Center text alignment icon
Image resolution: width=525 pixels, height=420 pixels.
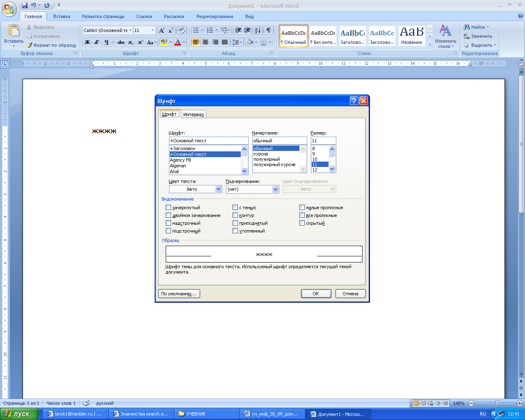coord(205,42)
